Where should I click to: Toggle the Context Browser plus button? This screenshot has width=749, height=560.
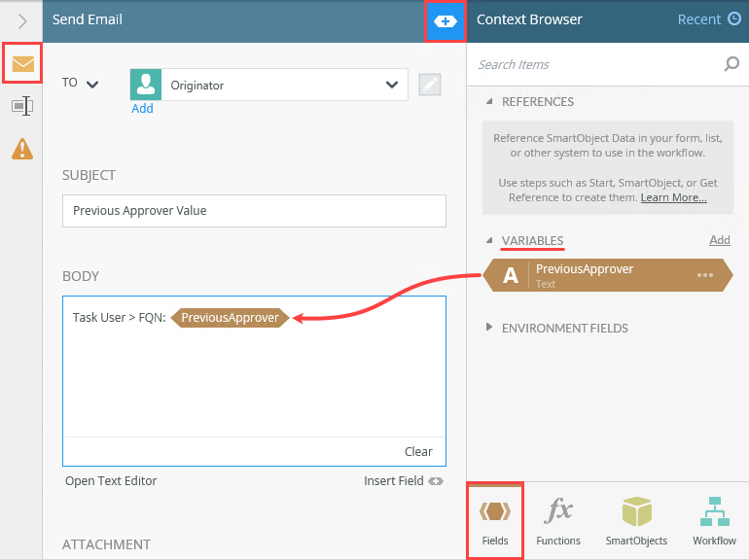(x=446, y=21)
